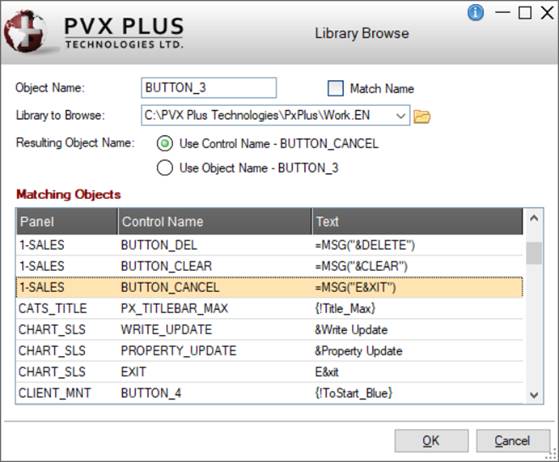
Task: Click the PVX Plus globe logo
Action: tap(25, 31)
